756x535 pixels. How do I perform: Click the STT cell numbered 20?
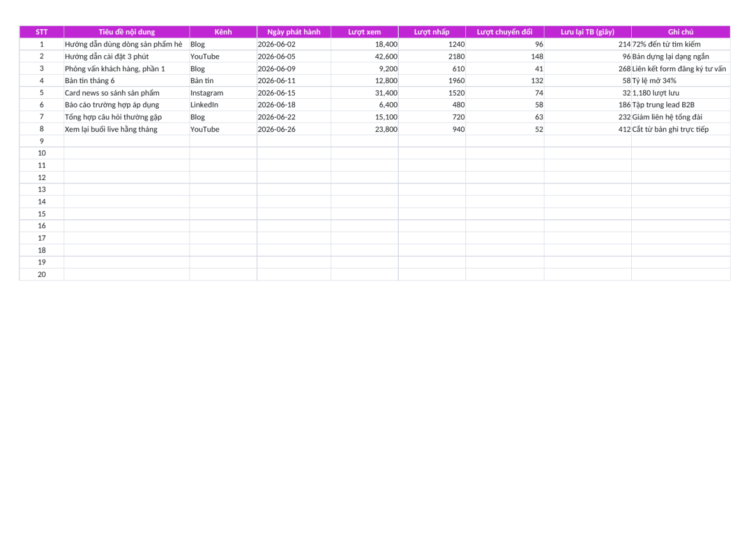[42, 274]
